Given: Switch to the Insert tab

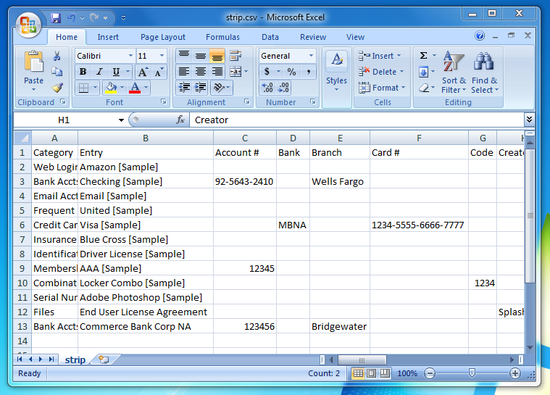Looking at the screenshot, I should click(108, 37).
